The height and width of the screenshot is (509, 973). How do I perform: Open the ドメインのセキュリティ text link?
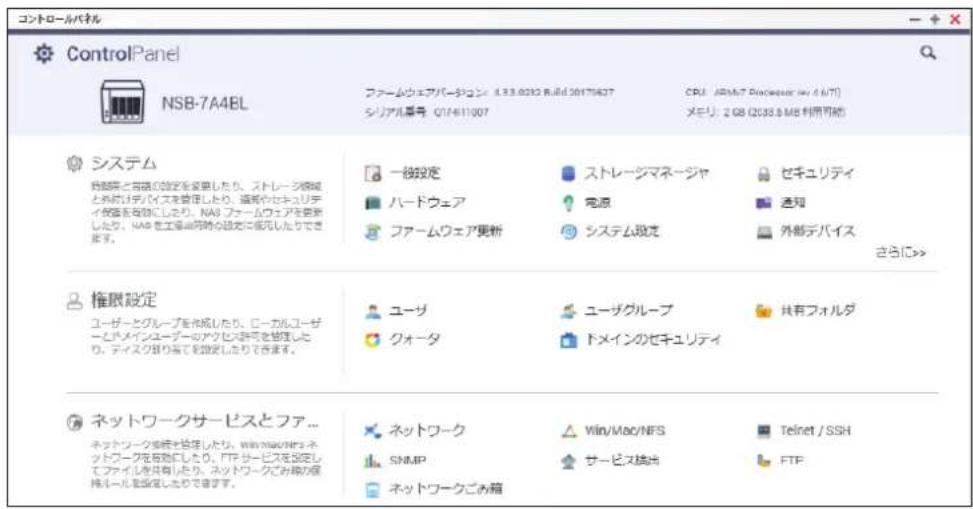pos(653,340)
